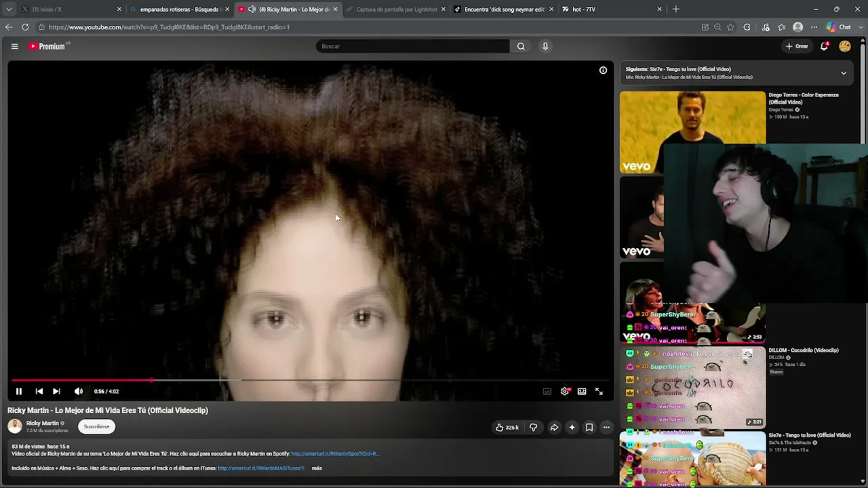Start voice search with the microphone
868x488 pixels.
[x=545, y=46]
